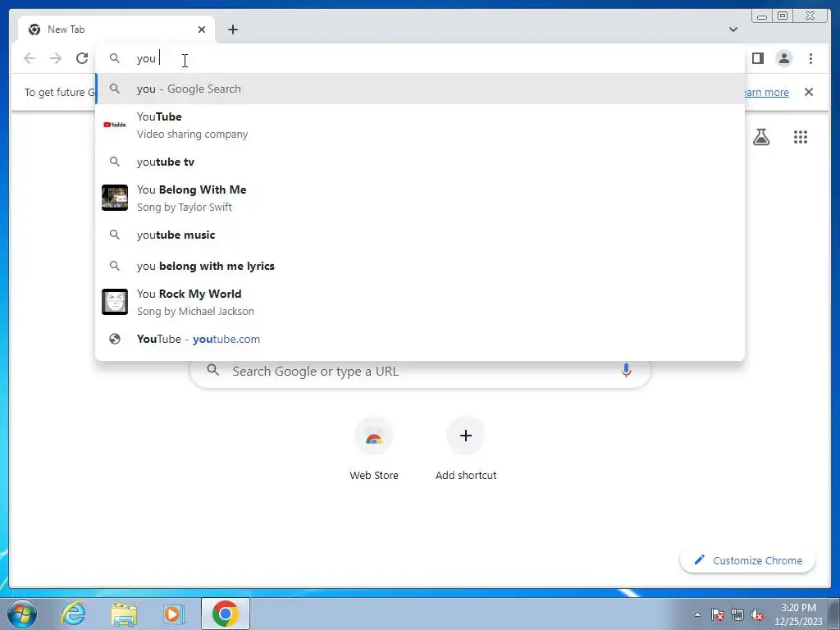Open the side panel icon
This screenshot has width=840, height=630.
[757, 58]
